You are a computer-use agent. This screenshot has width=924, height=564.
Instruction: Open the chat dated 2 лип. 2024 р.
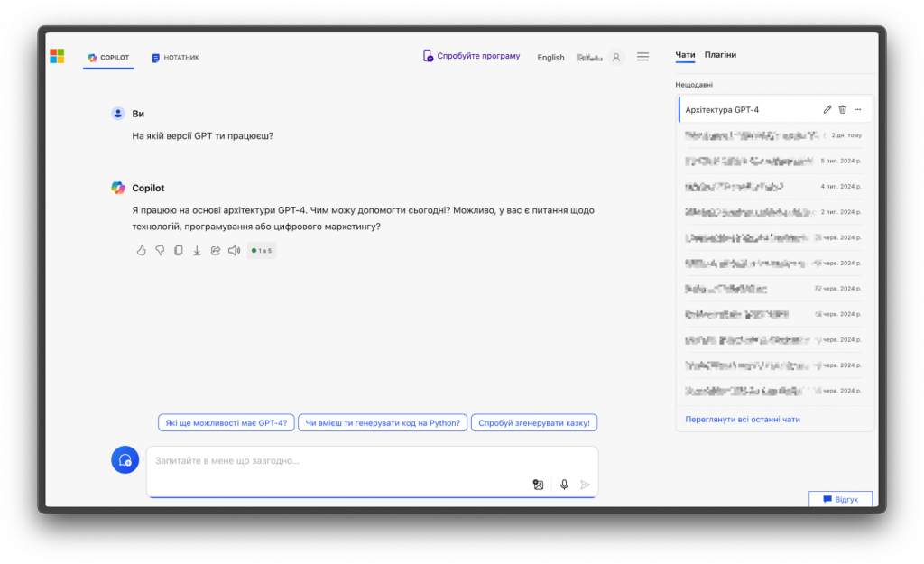tap(773, 211)
